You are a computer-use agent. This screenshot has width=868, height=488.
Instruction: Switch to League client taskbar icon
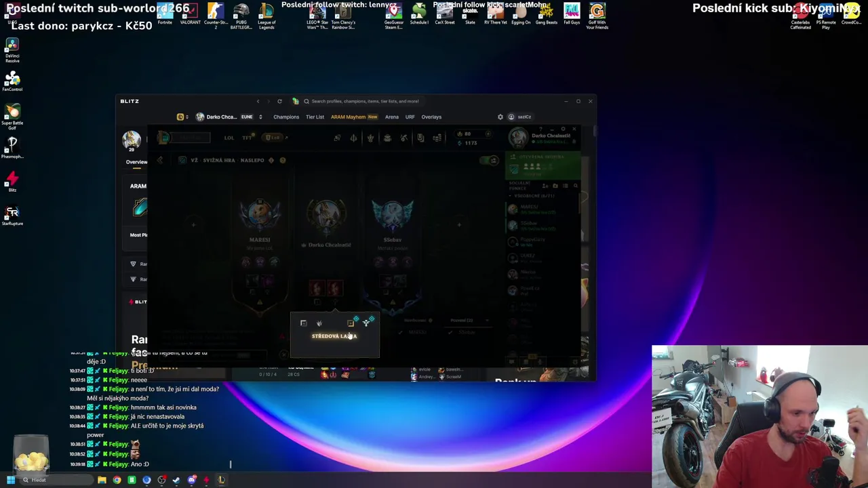coord(221,480)
